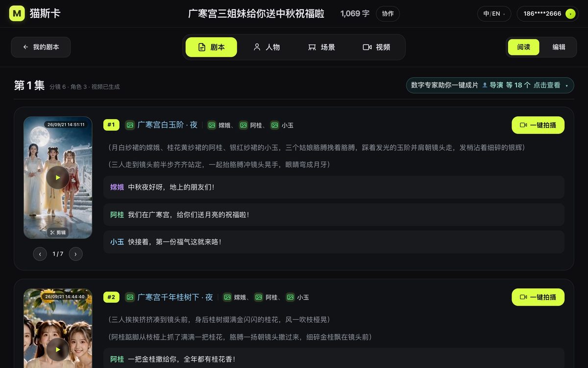This screenshot has width=588, height=368.
Task: Click timestamp 26/09/21 14:51:11 on thumbnail
Action: (x=66, y=125)
